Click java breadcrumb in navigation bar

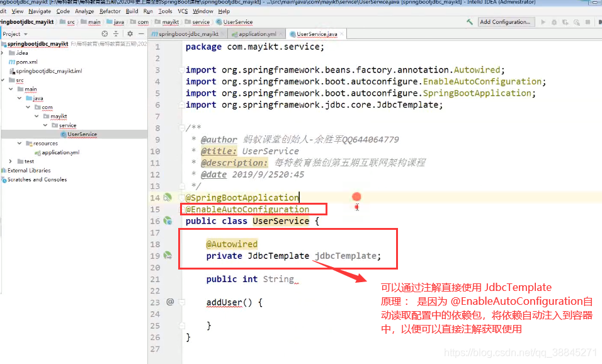118,22
